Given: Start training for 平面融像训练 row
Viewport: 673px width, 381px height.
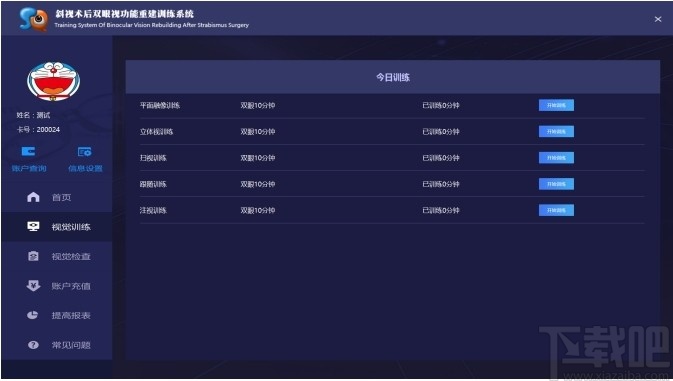Looking at the screenshot, I should click(556, 105).
